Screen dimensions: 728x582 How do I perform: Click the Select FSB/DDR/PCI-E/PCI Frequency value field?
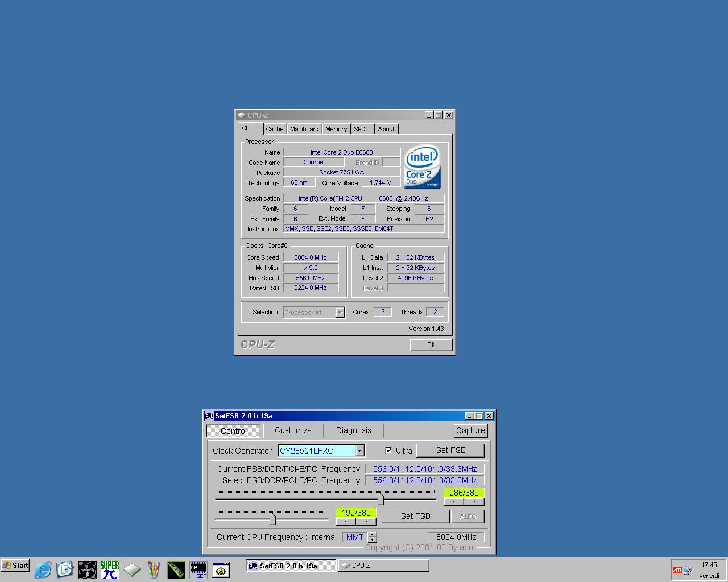(425, 481)
